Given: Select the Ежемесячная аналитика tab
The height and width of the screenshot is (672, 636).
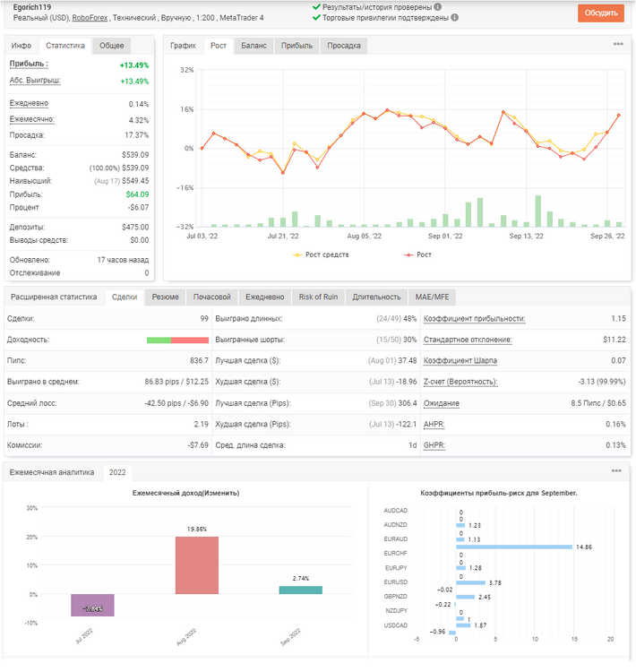Looking at the screenshot, I should pos(52,472).
